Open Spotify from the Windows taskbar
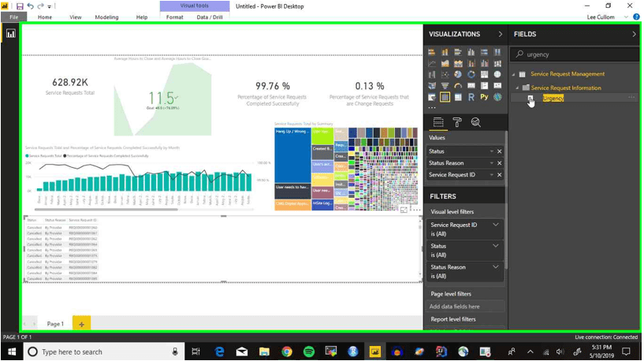The height and width of the screenshot is (361, 644). (308, 352)
